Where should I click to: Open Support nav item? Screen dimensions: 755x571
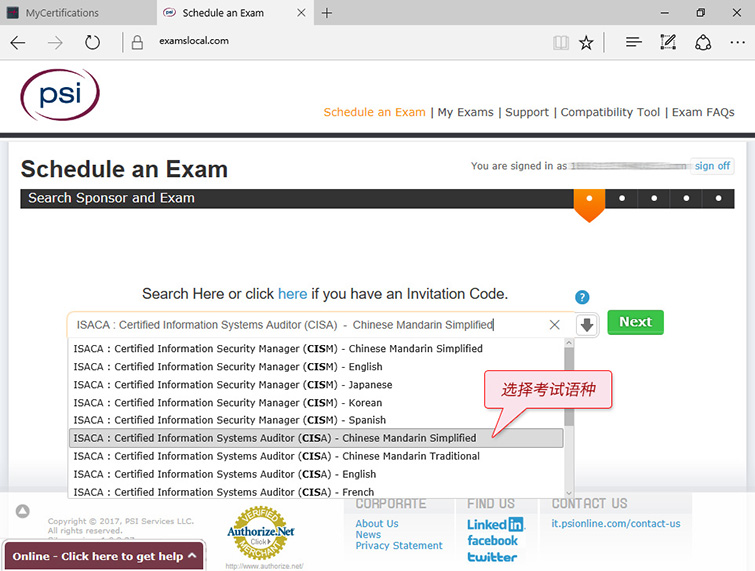point(527,112)
